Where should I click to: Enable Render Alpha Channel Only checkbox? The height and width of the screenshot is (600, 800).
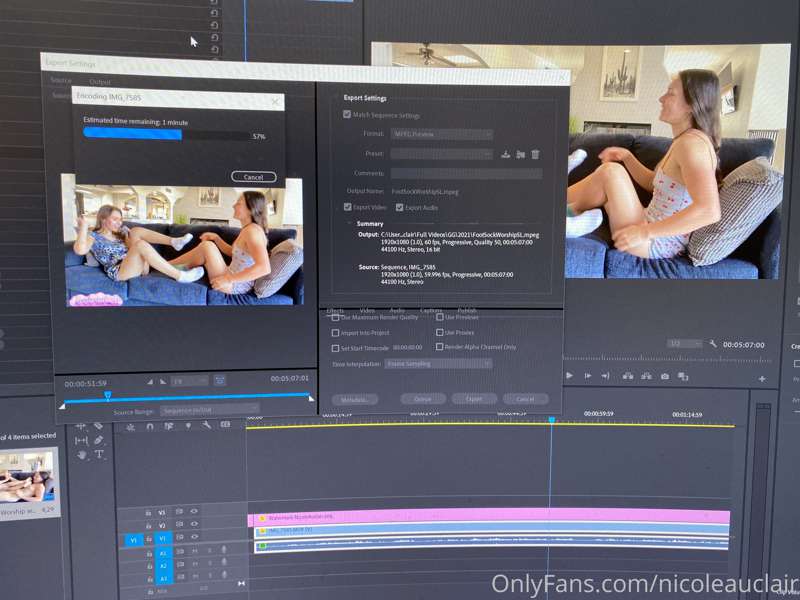(x=439, y=346)
